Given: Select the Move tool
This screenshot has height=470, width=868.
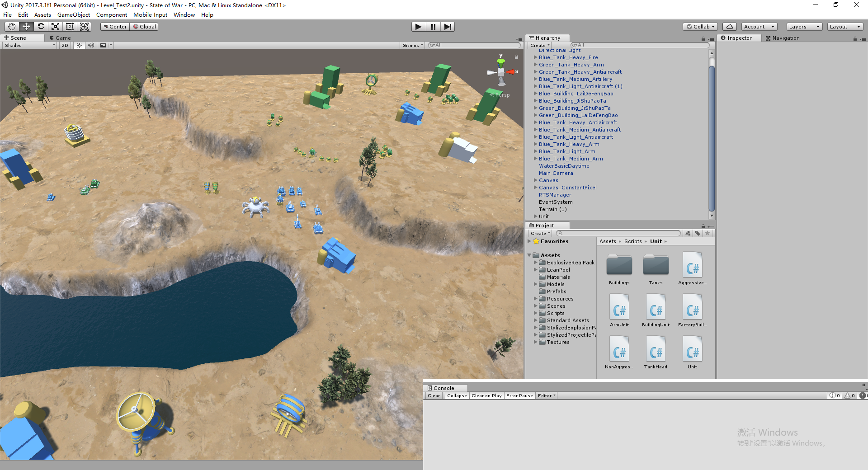Looking at the screenshot, I should click(x=26, y=27).
